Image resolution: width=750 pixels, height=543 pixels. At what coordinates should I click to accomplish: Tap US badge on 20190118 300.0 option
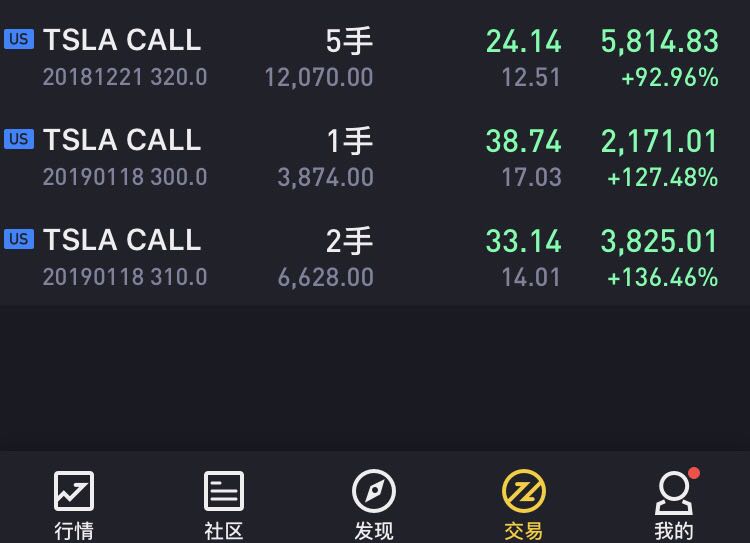coord(19,139)
